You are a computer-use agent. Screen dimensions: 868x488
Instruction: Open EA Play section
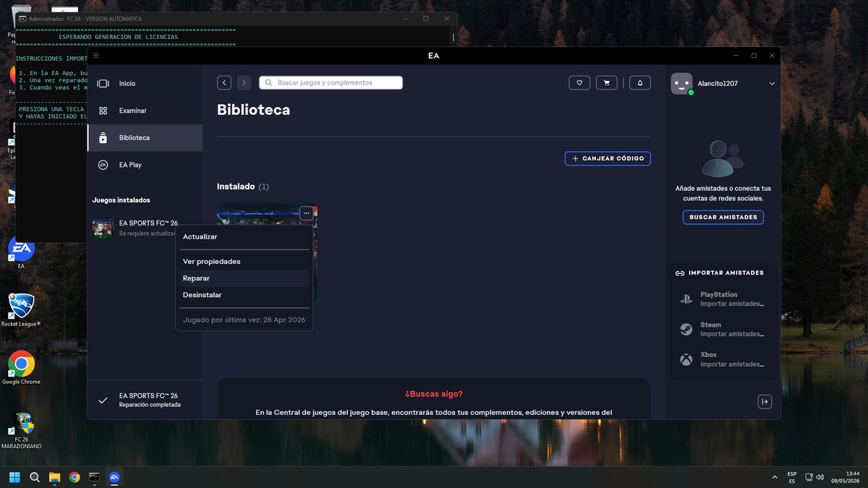[145, 165]
